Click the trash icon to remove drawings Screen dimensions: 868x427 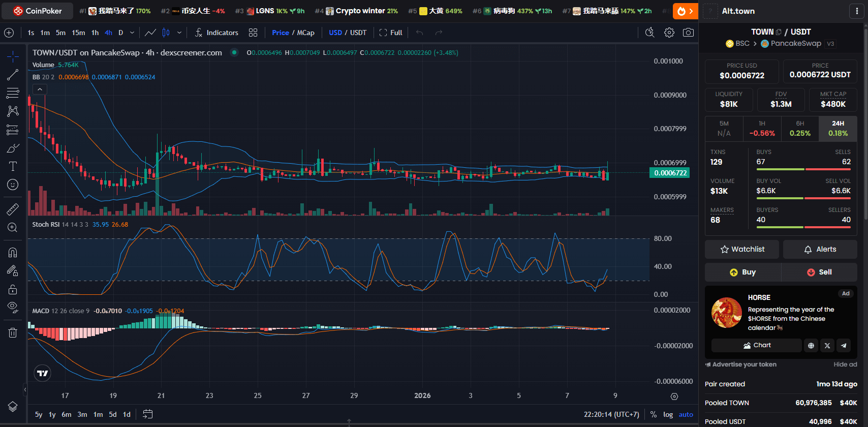pyautogui.click(x=13, y=333)
